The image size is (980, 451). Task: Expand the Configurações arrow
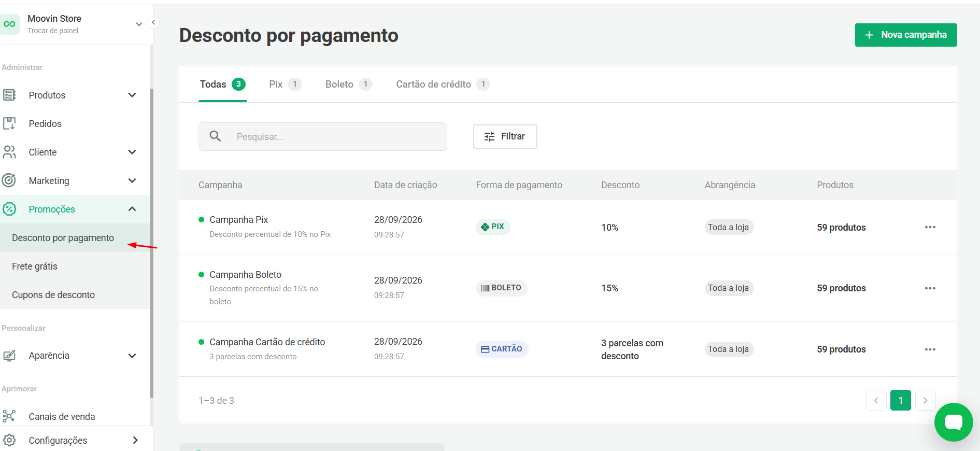point(135,440)
